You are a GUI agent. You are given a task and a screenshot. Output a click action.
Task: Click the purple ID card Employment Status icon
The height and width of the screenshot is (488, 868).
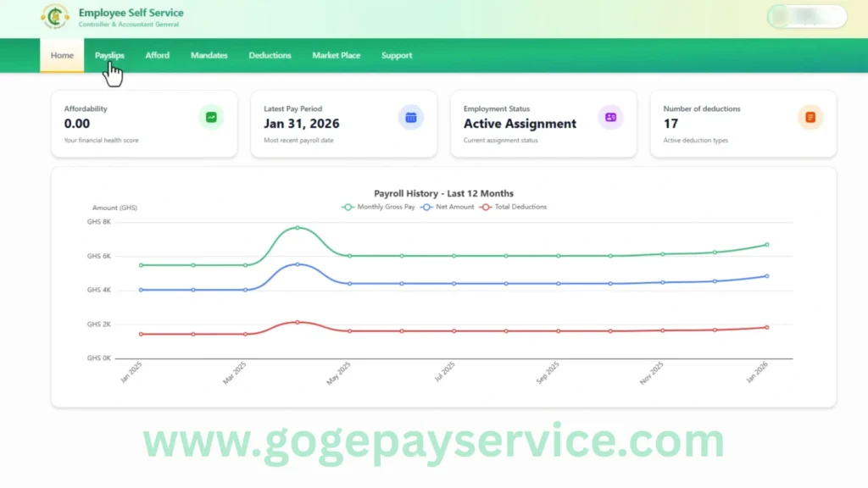point(610,117)
